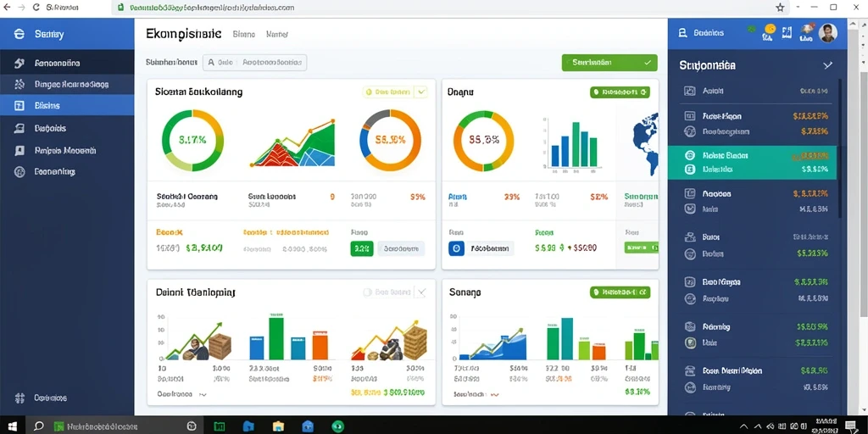Click the green square taskbar icon after the search box
Image resolution: width=868 pixels, height=434 pixels.
pos(220,426)
